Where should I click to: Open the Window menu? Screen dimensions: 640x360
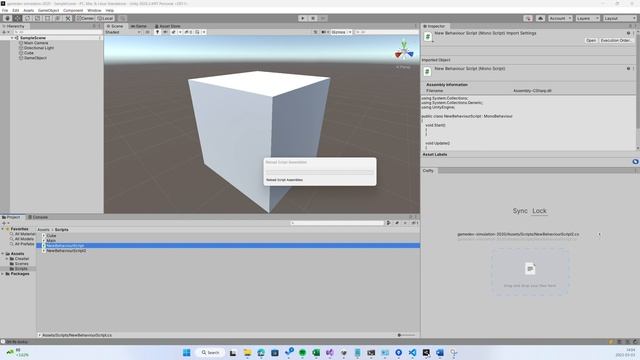tap(94, 10)
